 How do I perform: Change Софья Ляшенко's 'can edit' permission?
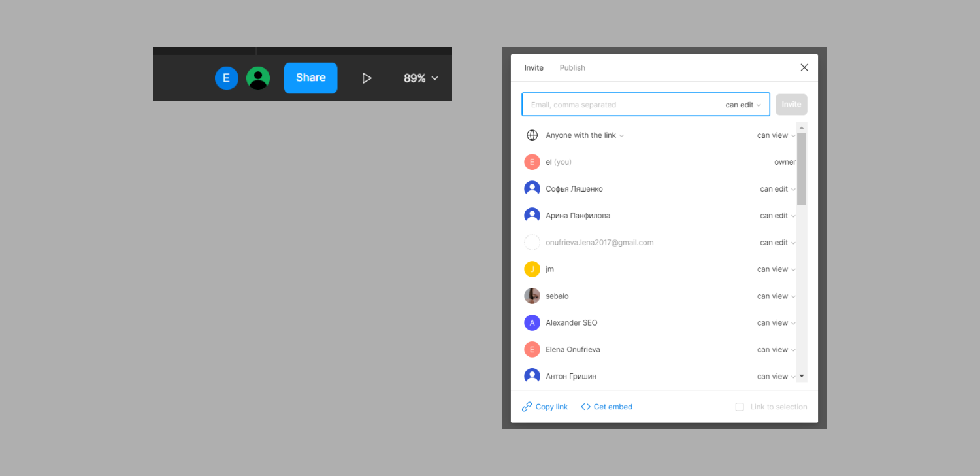tap(777, 189)
